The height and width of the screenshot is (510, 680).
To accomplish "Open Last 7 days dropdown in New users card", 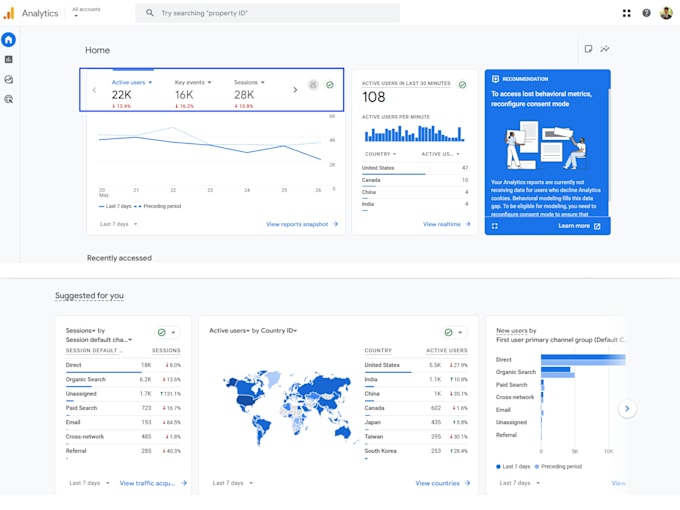I will 520,483.
